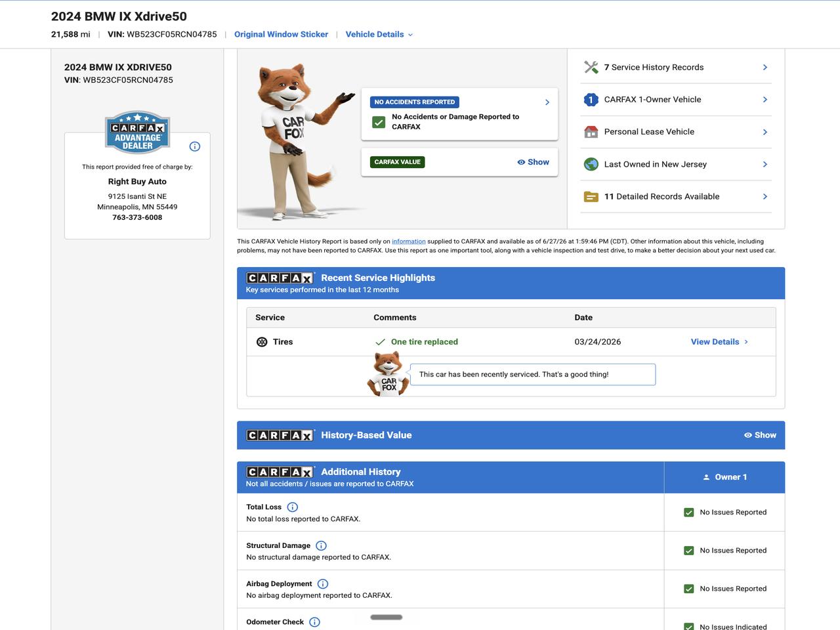Click the dealer address 9125 Isanti St NE
This screenshot has height=630, width=840.
[137, 196]
